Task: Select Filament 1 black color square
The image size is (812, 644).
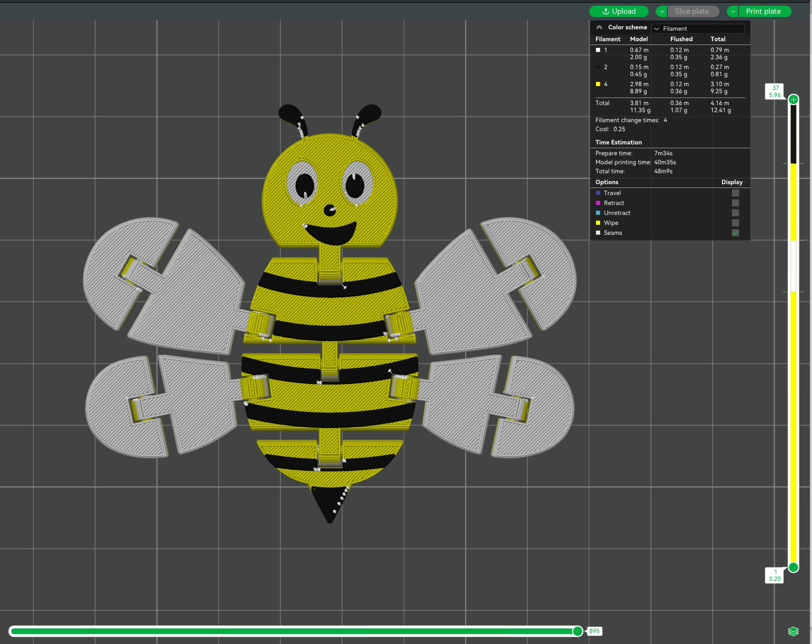Action: [597, 50]
